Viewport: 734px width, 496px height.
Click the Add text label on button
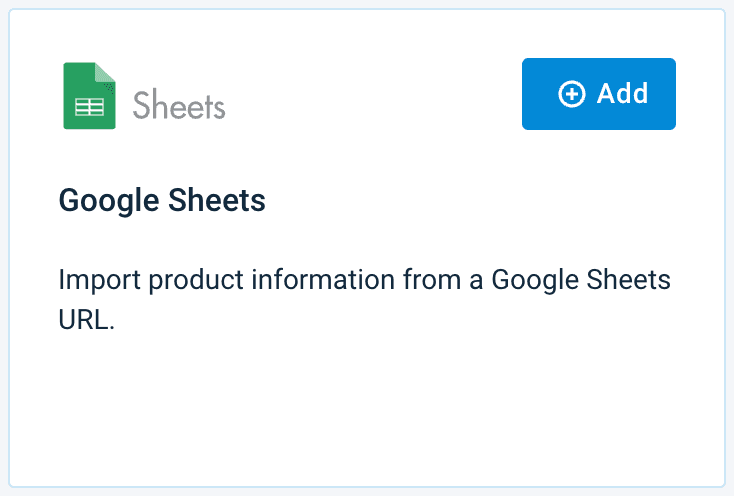coord(622,94)
